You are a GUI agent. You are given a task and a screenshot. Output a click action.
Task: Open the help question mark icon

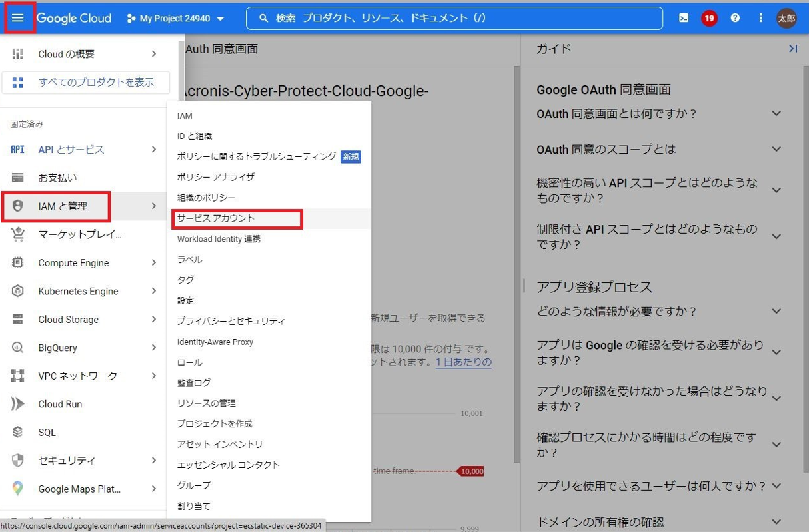point(735,18)
